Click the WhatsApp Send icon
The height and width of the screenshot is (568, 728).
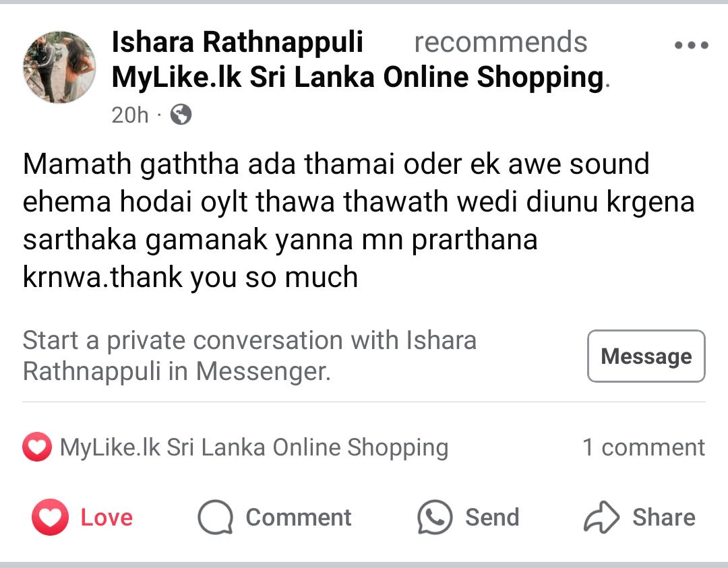[435, 517]
